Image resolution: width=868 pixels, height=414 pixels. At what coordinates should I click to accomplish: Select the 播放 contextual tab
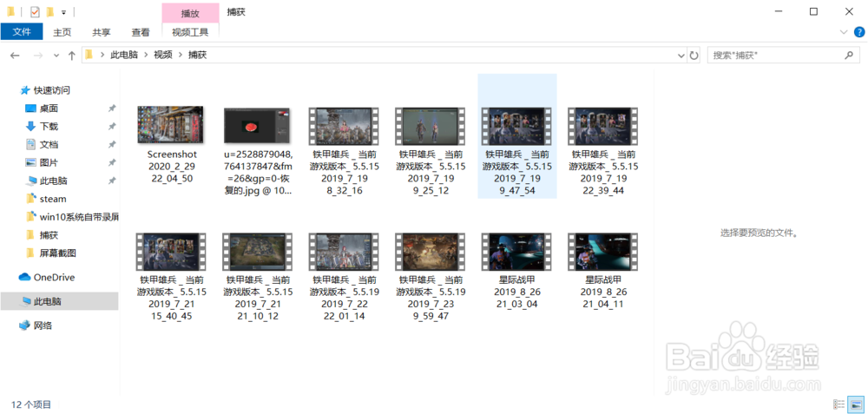pos(190,13)
